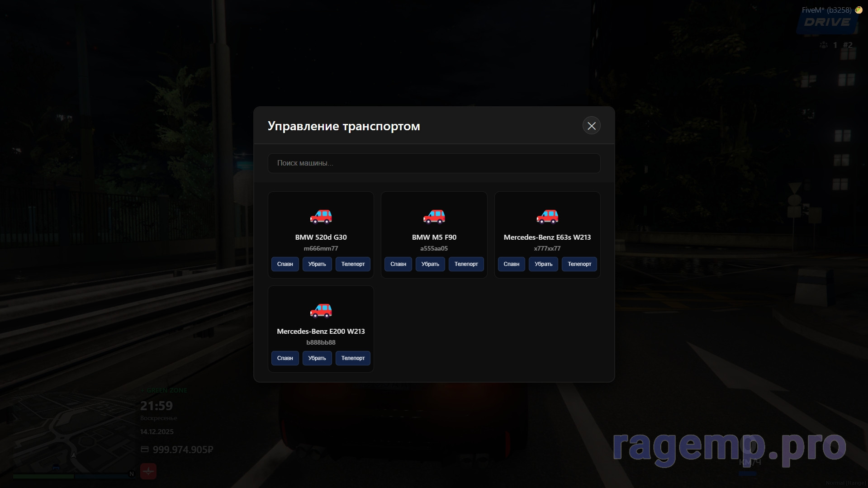Spawn the BMW M5 F90
The width and height of the screenshot is (868, 488).
coord(398,264)
